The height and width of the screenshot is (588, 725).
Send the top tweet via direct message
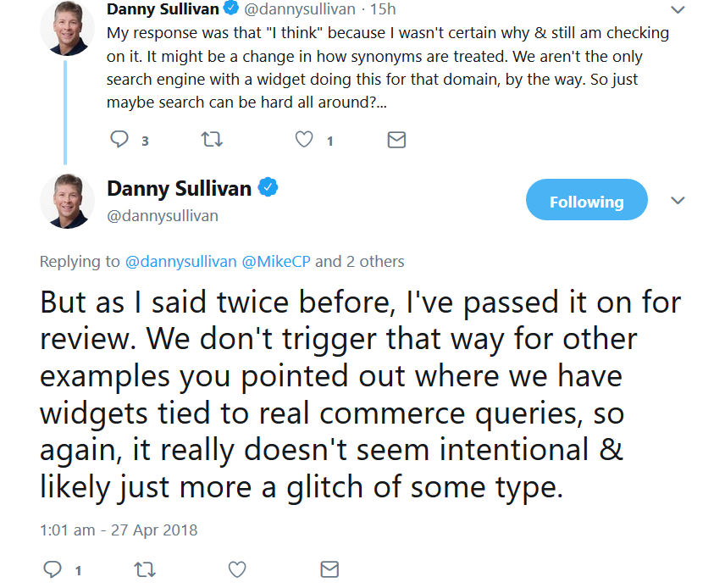pos(396,140)
